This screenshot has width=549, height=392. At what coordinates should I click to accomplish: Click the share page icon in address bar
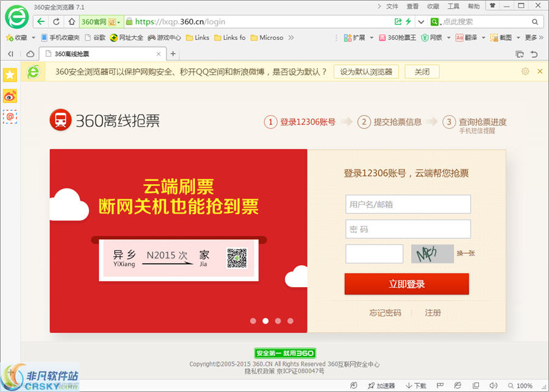[x=398, y=22]
